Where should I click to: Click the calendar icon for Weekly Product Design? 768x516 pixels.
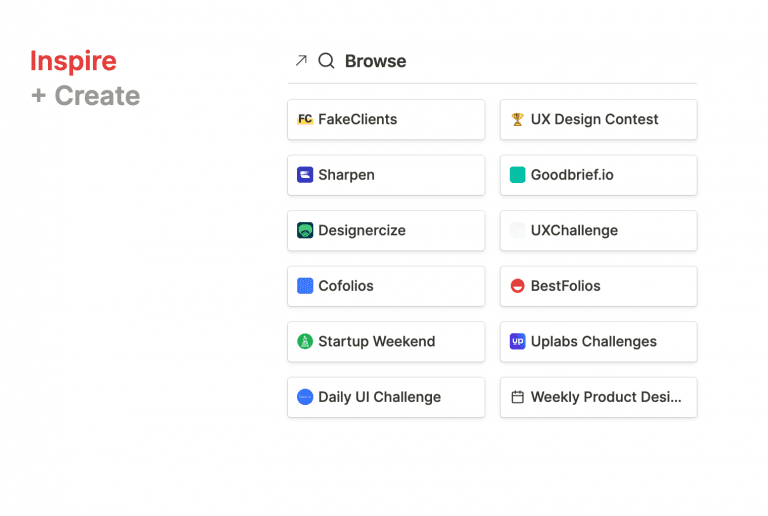click(517, 397)
